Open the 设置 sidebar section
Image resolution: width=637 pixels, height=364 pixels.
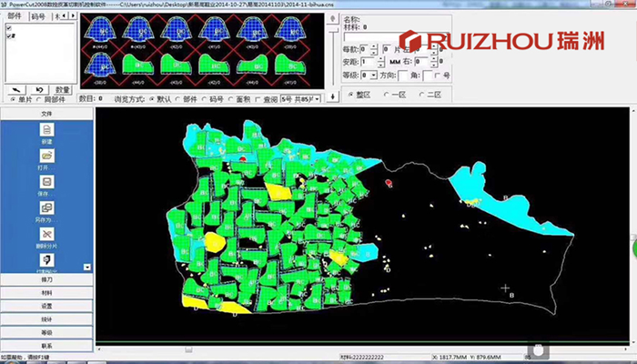point(46,307)
